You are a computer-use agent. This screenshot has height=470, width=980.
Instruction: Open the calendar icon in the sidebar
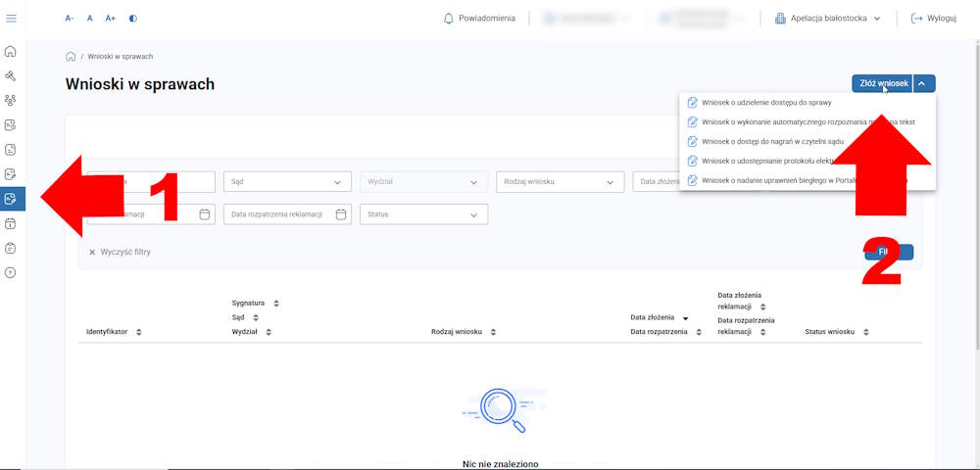click(11, 223)
